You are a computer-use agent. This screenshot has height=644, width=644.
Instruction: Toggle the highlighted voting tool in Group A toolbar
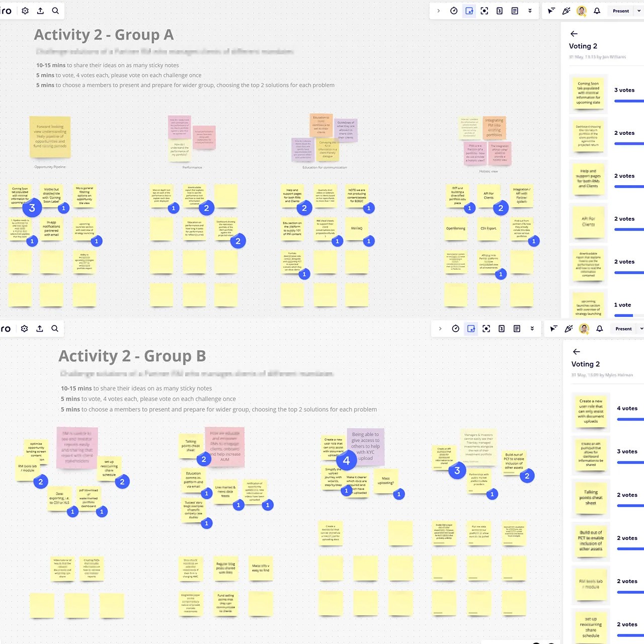[x=469, y=11]
